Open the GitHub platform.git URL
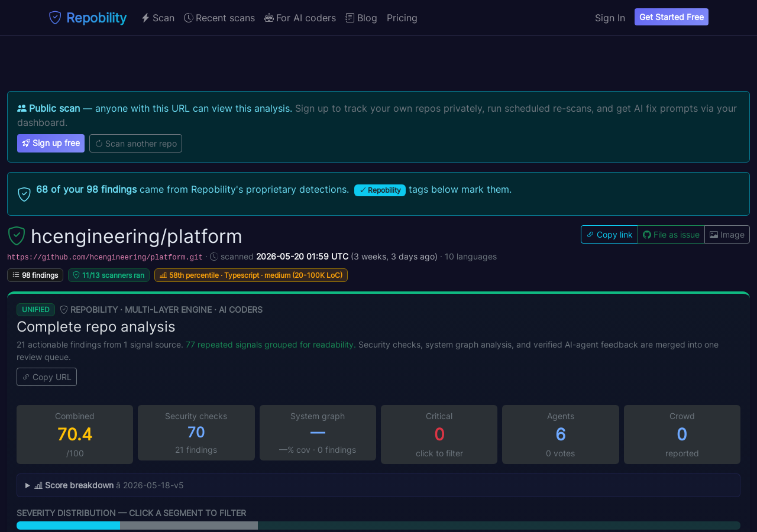 pos(105,257)
